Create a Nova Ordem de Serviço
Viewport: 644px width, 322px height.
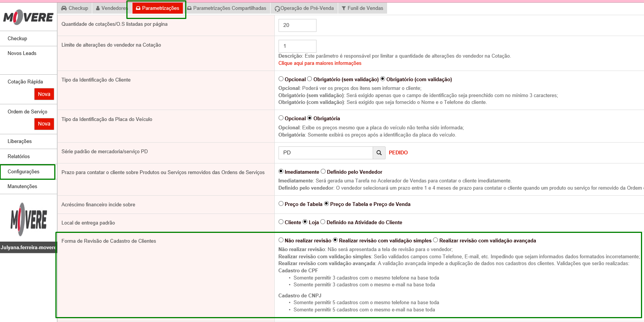click(x=44, y=124)
